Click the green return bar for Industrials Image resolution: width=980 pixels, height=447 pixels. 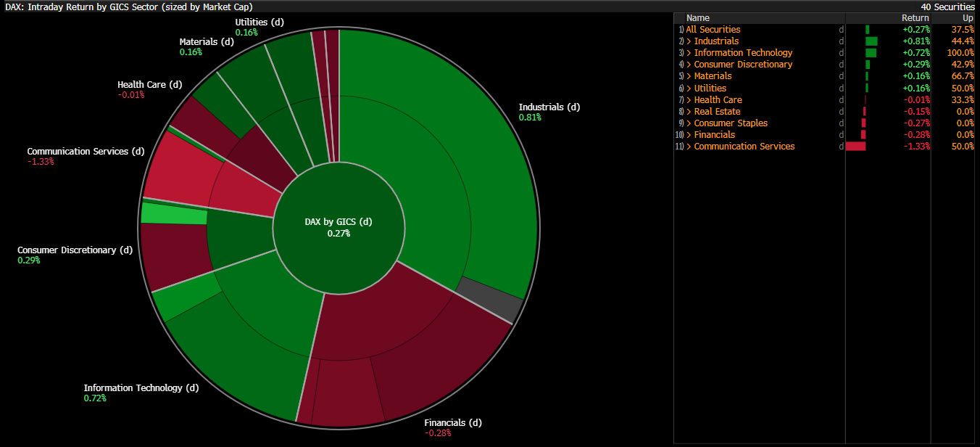point(871,41)
